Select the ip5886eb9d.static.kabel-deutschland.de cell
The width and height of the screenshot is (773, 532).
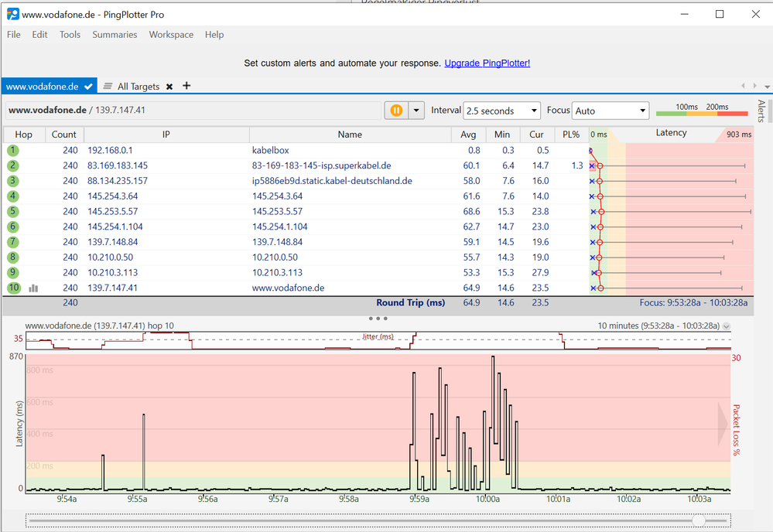pos(332,181)
